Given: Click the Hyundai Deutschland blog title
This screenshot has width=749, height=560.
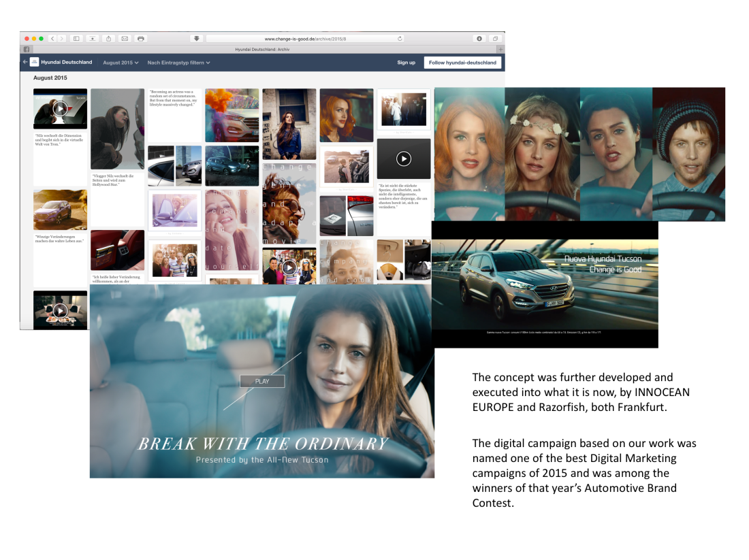Looking at the screenshot, I should point(66,63).
